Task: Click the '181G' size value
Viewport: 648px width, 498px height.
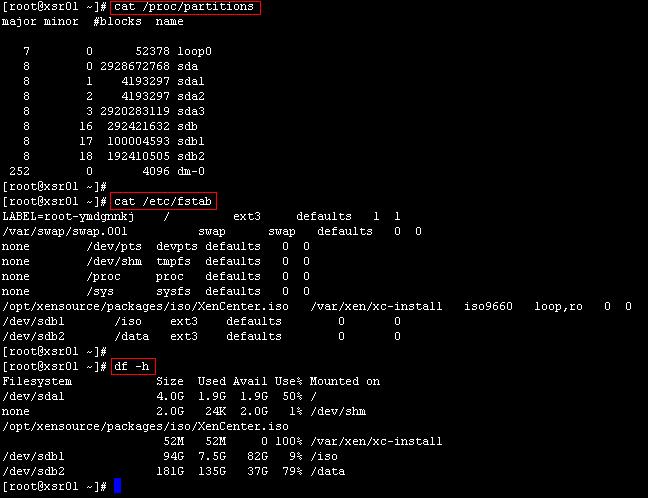Action: (170, 471)
